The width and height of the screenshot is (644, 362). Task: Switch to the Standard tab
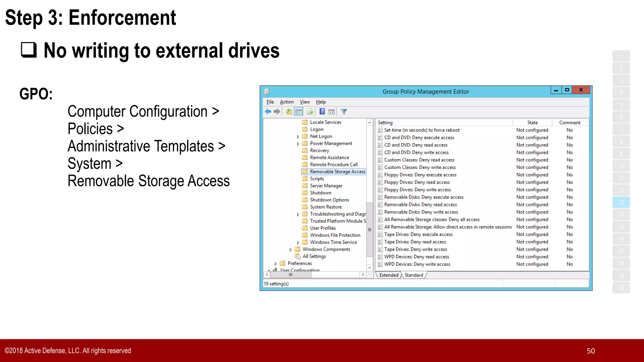[414, 275]
